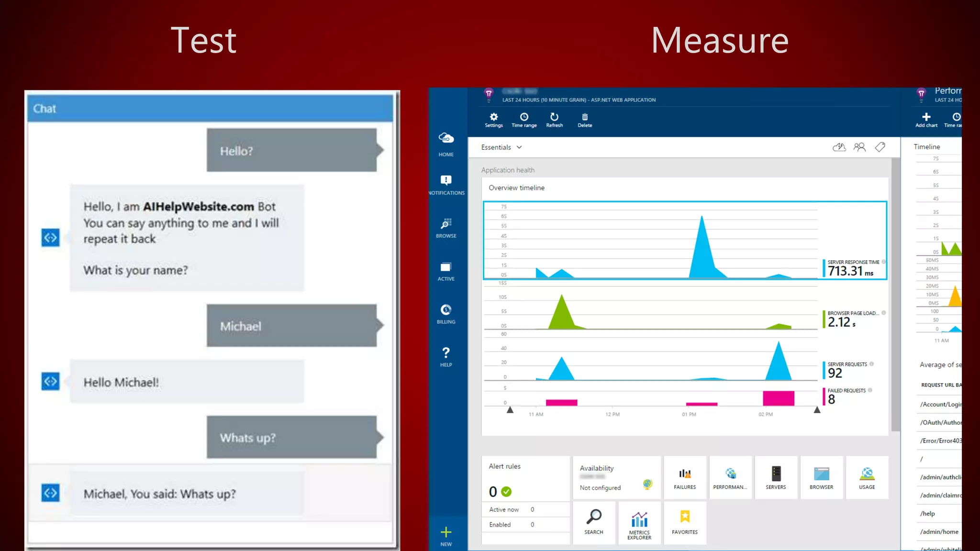Refresh the application overview
Screen dimensions: 980x551
tap(554, 118)
